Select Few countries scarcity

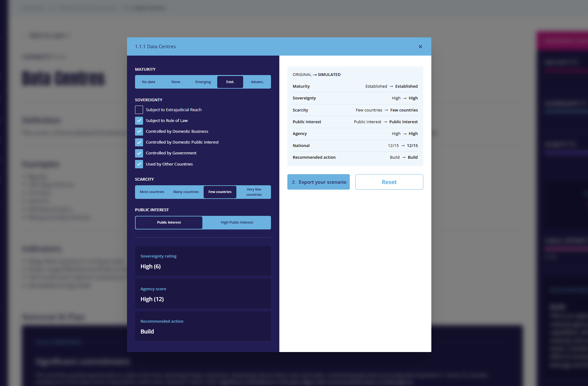(220, 192)
